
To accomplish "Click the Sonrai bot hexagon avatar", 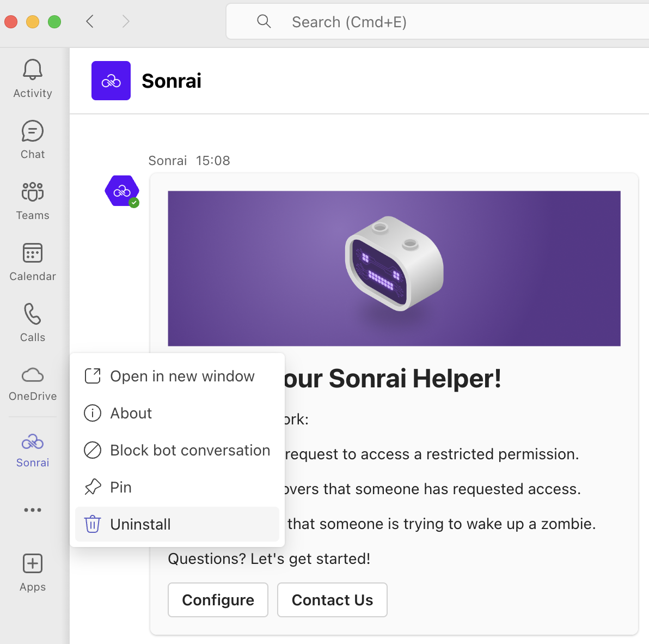I will [122, 191].
